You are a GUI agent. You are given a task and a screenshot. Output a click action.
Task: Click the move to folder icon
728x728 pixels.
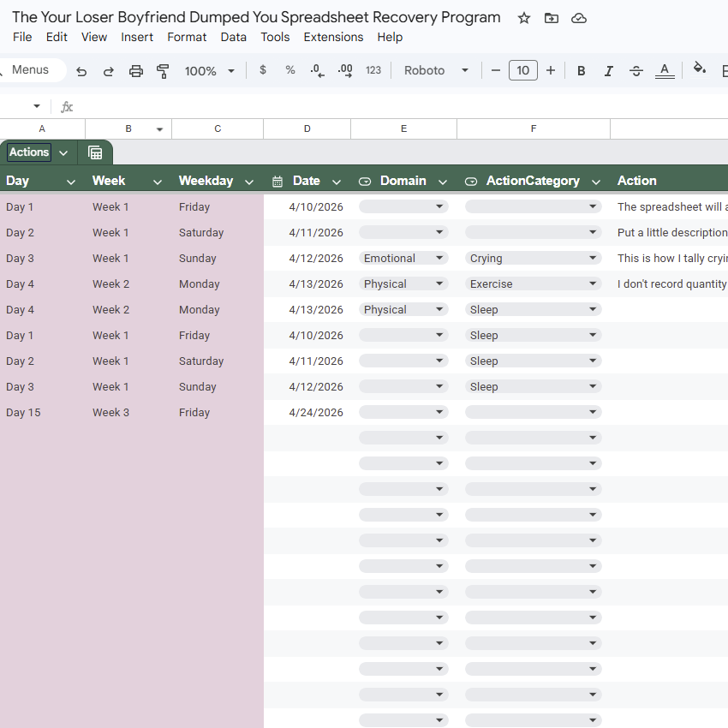[x=551, y=18]
